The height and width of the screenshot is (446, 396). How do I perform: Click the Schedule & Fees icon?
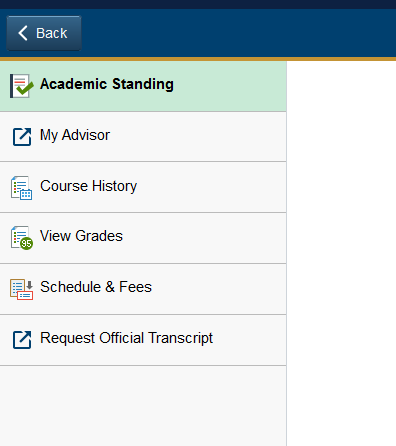tap(21, 289)
